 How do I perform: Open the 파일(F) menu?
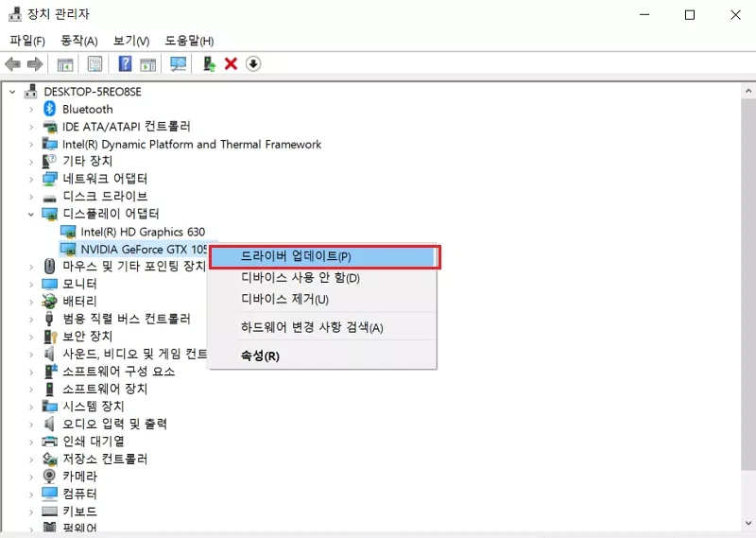[x=27, y=41]
